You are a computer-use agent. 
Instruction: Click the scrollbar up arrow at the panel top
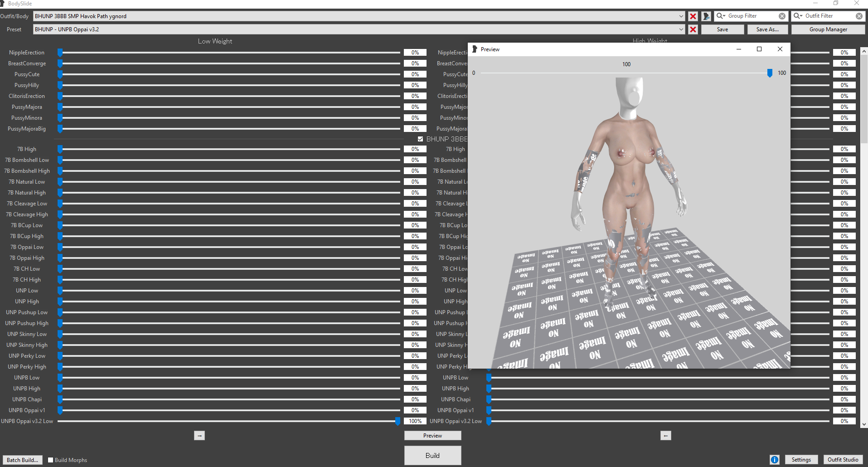(864, 51)
